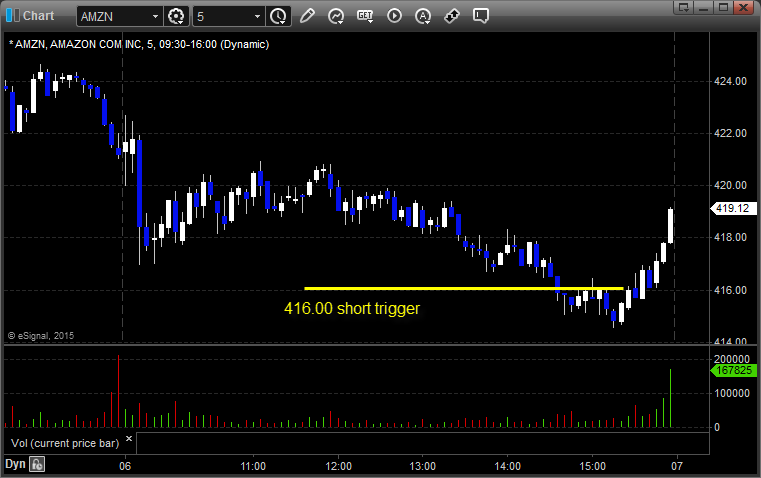Viewport: 761px width, 478px height.
Task: Expand the 5-minute interval dropdown
Action: pos(257,16)
